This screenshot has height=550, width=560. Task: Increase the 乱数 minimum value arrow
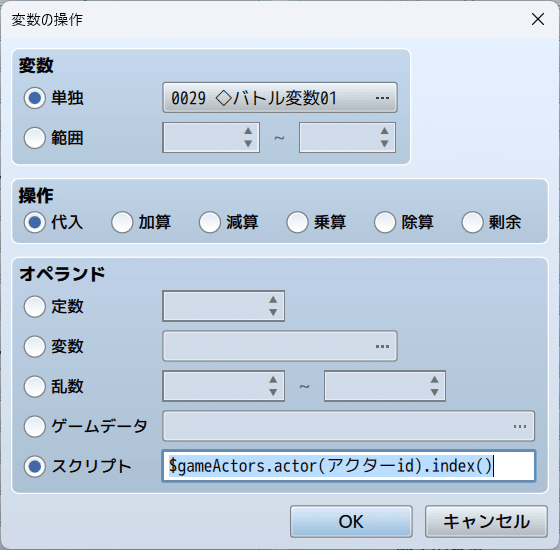coord(273,380)
